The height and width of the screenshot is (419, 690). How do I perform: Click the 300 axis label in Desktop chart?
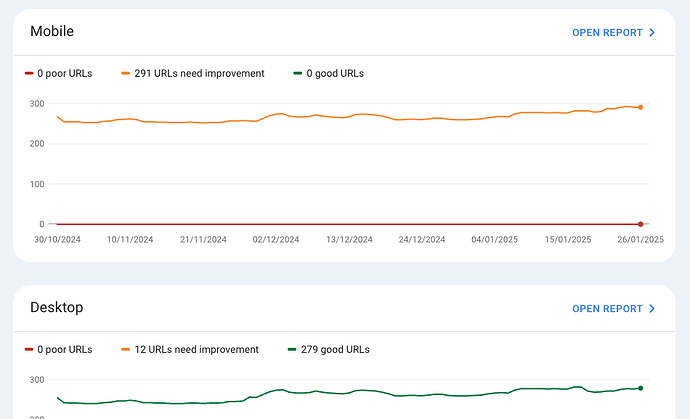[x=37, y=380]
